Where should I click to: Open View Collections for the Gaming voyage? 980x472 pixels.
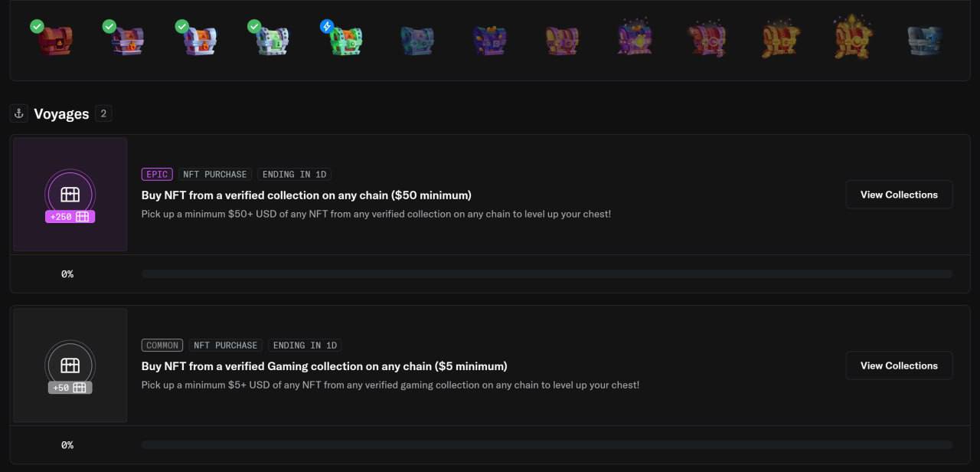tap(899, 365)
